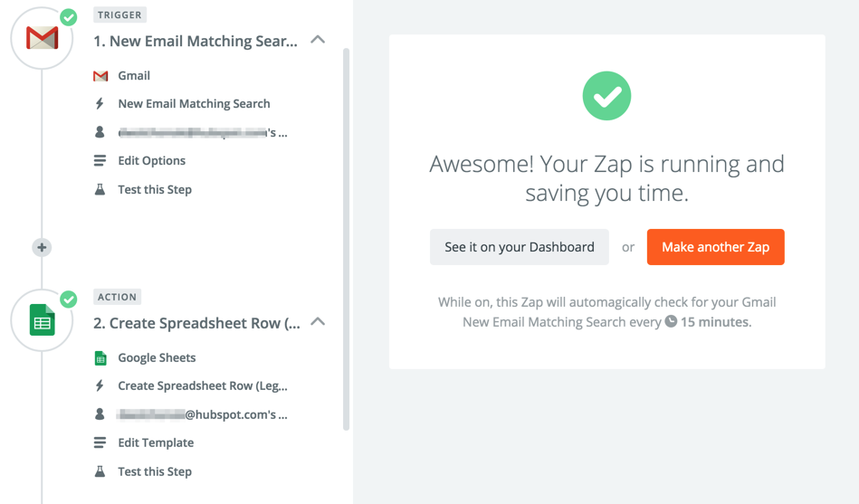This screenshot has height=504, width=859.
Task: Select the hubspot.com account in action step
Action: [x=203, y=414]
